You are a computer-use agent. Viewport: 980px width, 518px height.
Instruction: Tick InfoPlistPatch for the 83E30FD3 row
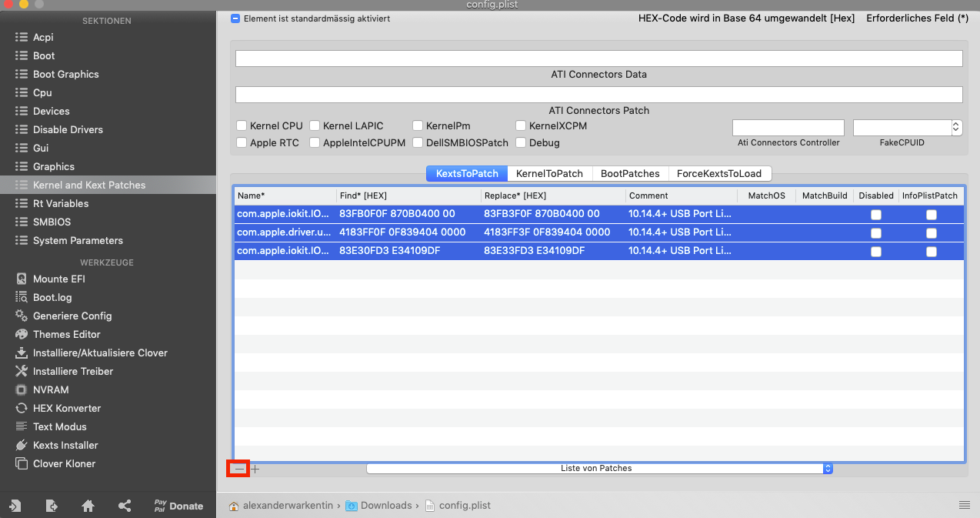tap(932, 251)
